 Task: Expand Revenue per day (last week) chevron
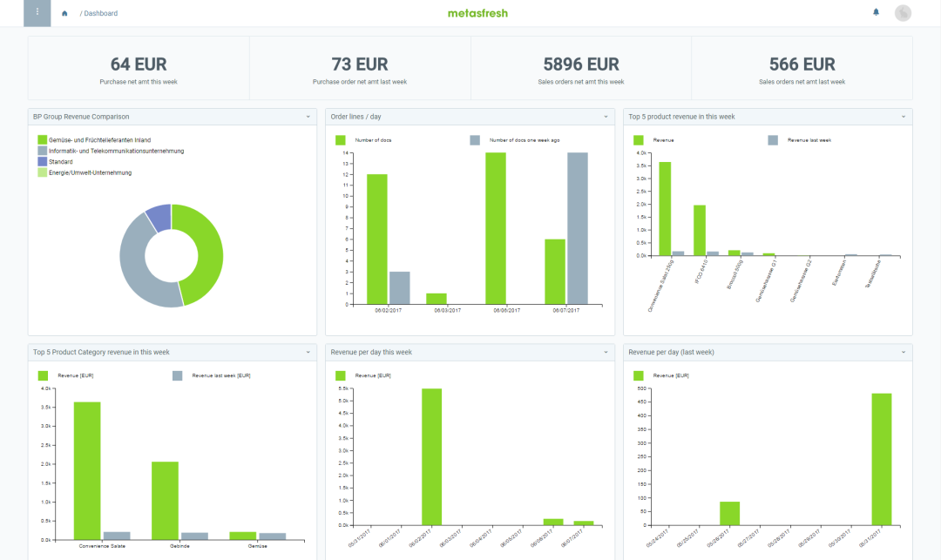pos(904,352)
